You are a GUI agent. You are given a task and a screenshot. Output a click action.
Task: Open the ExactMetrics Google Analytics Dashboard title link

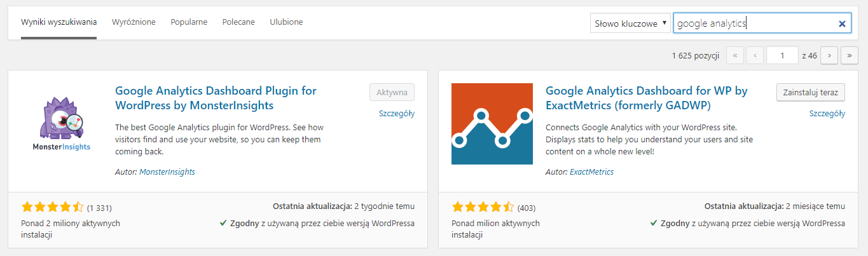pyautogui.click(x=646, y=98)
